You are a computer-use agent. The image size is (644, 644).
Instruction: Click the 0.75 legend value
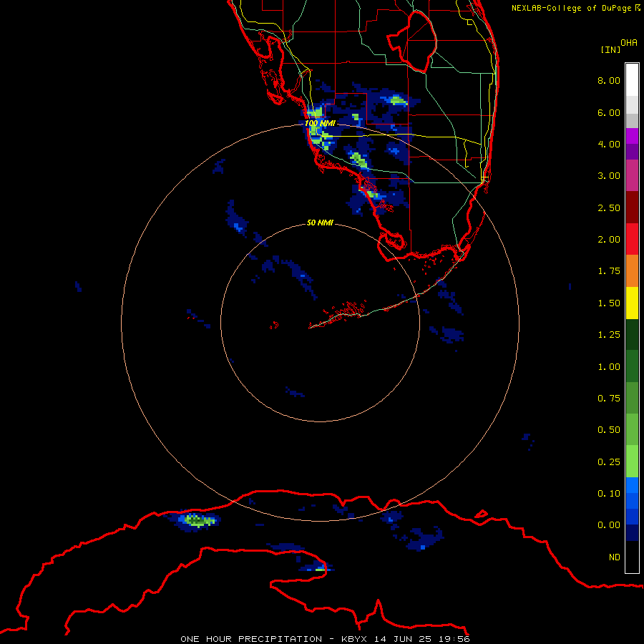(609, 399)
